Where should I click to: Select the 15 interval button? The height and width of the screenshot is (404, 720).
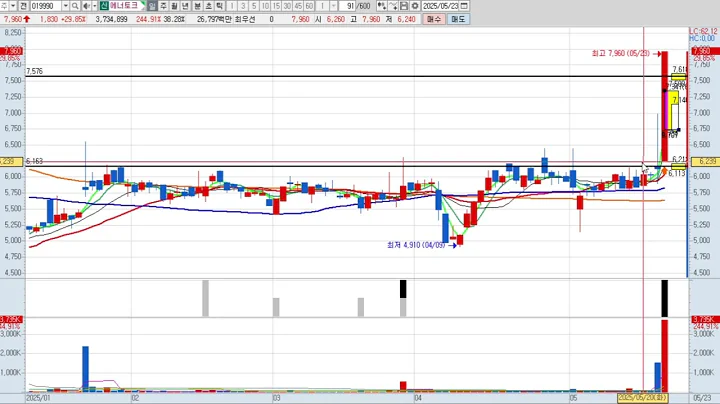pyautogui.click(x=276, y=6)
